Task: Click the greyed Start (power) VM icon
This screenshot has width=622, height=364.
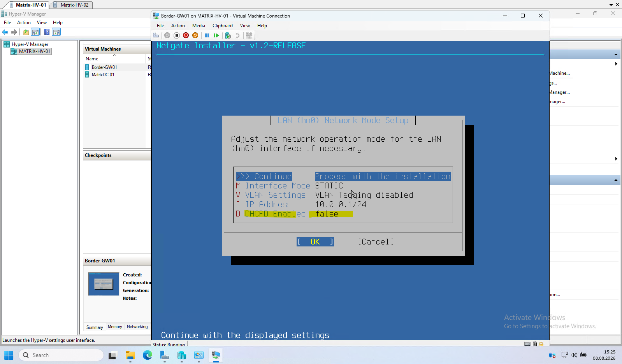Action: pos(167,35)
